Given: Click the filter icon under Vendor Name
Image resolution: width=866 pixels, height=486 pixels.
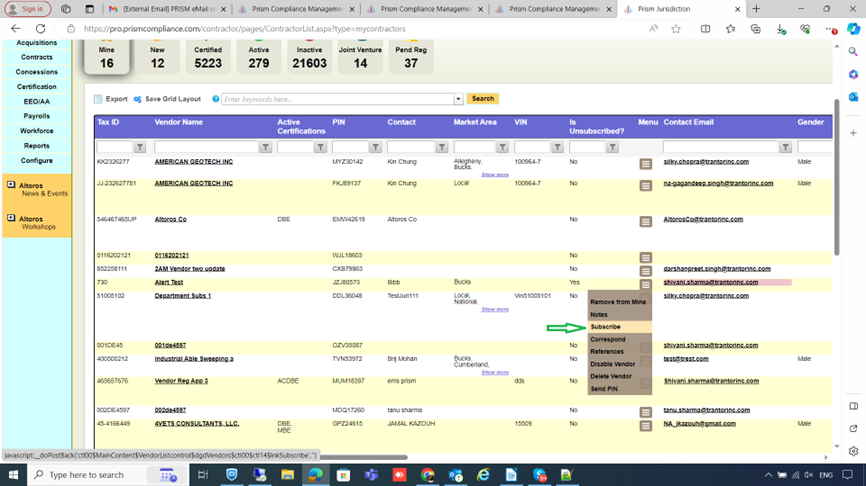Looking at the screenshot, I should pyautogui.click(x=265, y=147).
